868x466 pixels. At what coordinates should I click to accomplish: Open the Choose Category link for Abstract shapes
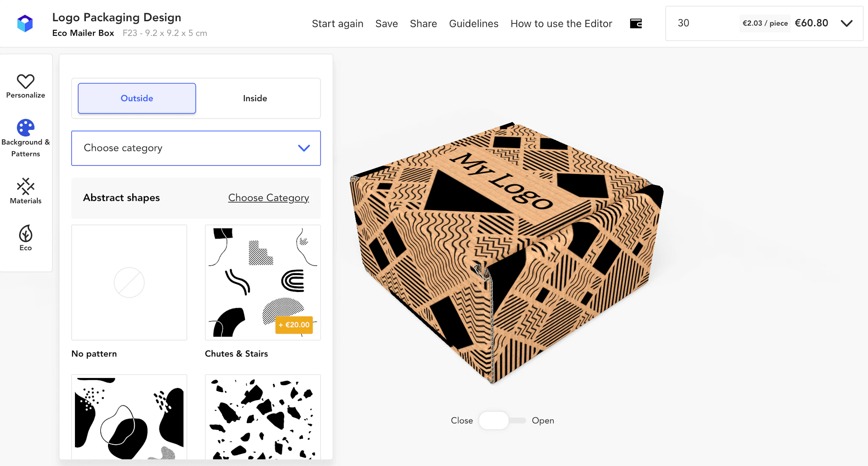click(x=268, y=197)
